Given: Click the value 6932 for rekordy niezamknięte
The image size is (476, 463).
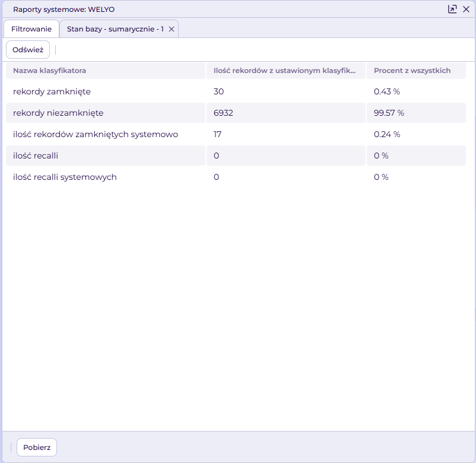Looking at the screenshot, I should tap(223, 113).
